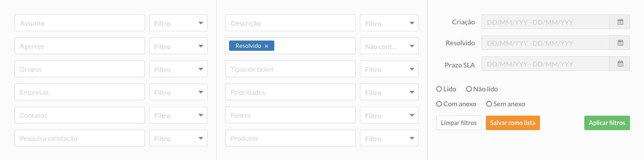Viewport: 644px width, 160px height.
Task: Open the 'Não cont...' filter dropdown
Action: 389,46
